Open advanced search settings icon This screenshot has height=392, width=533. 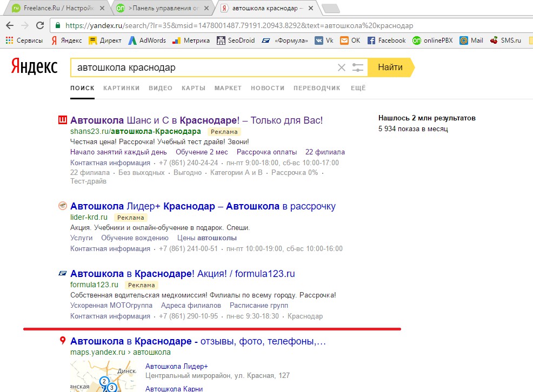point(358,67)
